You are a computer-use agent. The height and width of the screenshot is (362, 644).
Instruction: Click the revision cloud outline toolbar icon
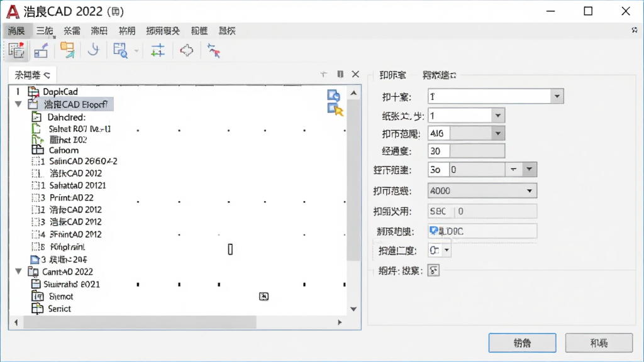(x=186, y=50)
